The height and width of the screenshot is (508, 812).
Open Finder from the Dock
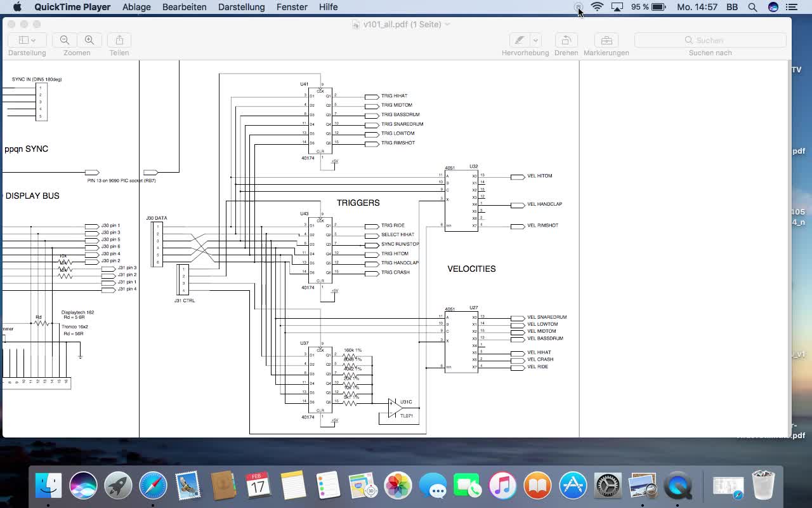point(49,486)
